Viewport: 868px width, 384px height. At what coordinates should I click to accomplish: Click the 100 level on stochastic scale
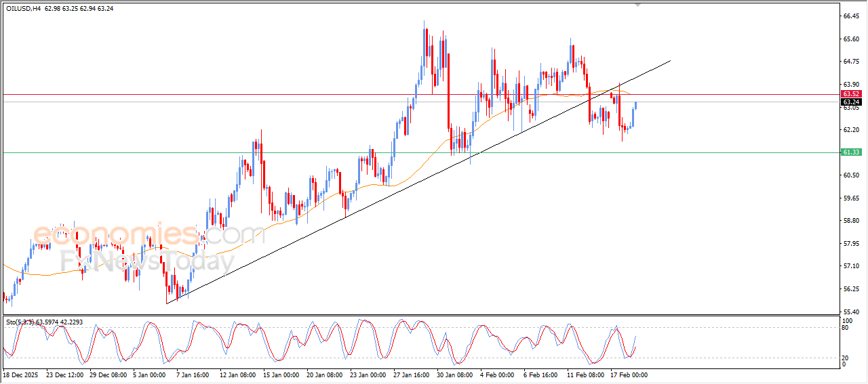tap(847, 320)
